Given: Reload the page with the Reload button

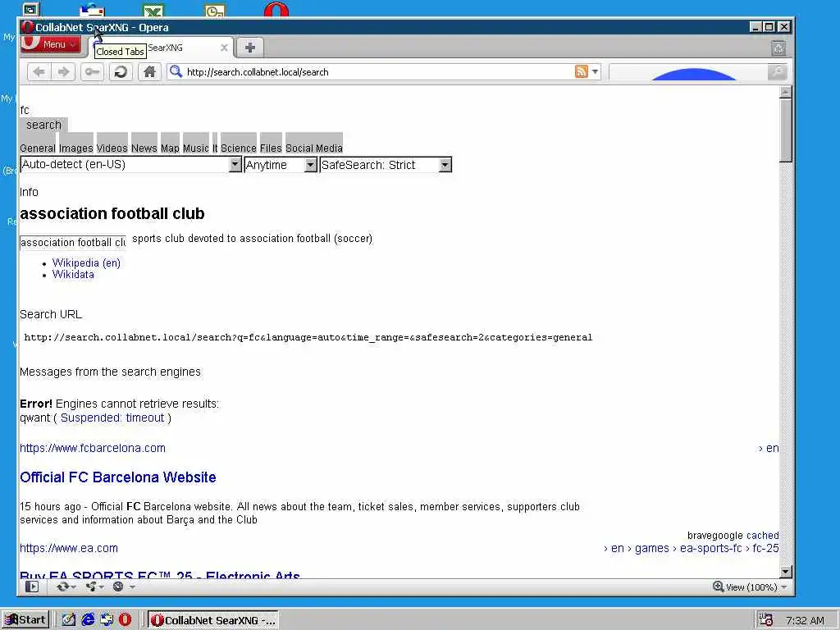Looking at the screenshot, I should [121, 72].
